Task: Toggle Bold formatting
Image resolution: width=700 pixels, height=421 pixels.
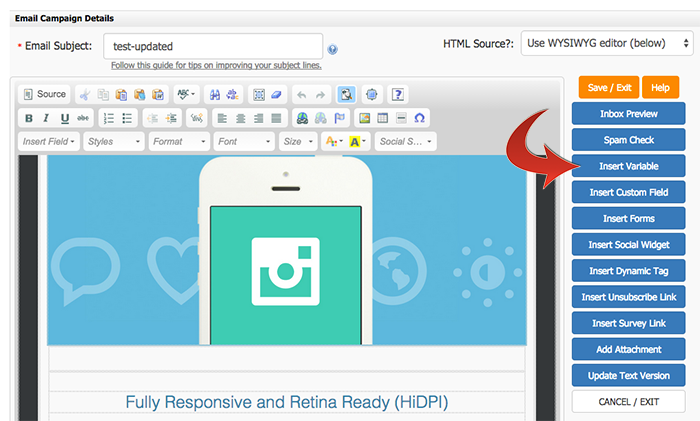Action: tap(29, 118)
